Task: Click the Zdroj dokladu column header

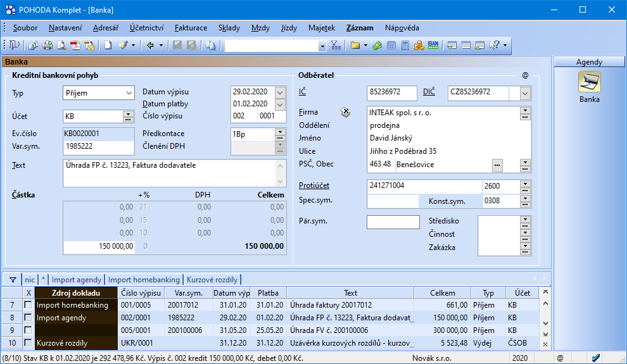Action: (76, 293)
